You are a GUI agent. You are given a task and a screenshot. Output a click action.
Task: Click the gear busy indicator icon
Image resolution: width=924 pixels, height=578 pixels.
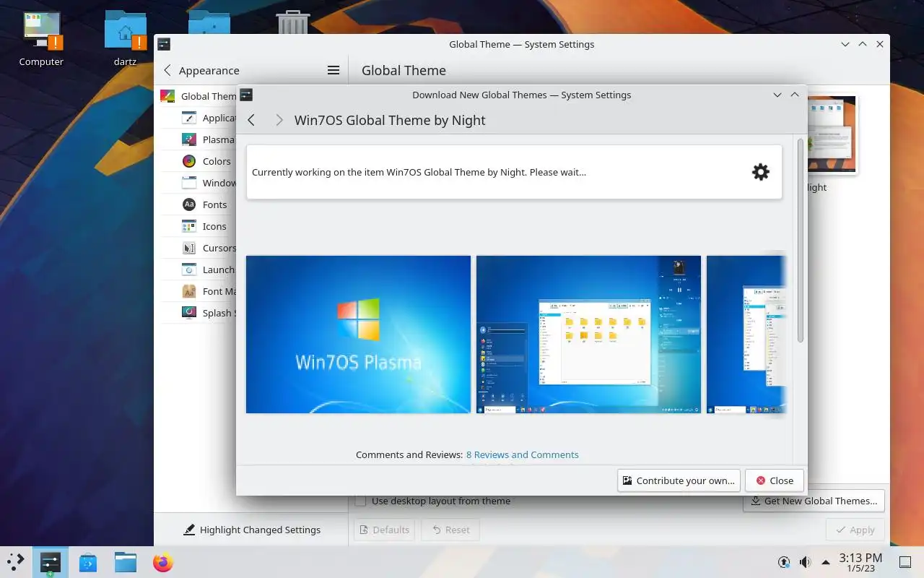point(760,172)
